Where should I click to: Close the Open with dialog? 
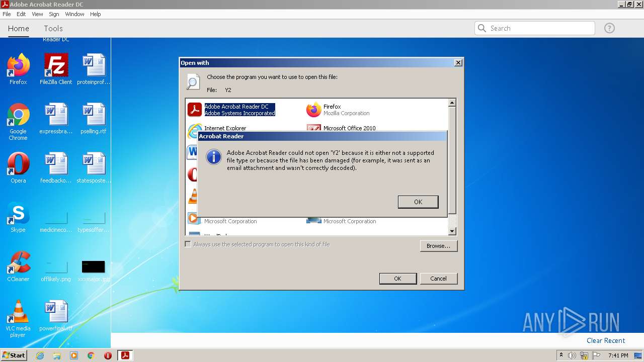458,63
